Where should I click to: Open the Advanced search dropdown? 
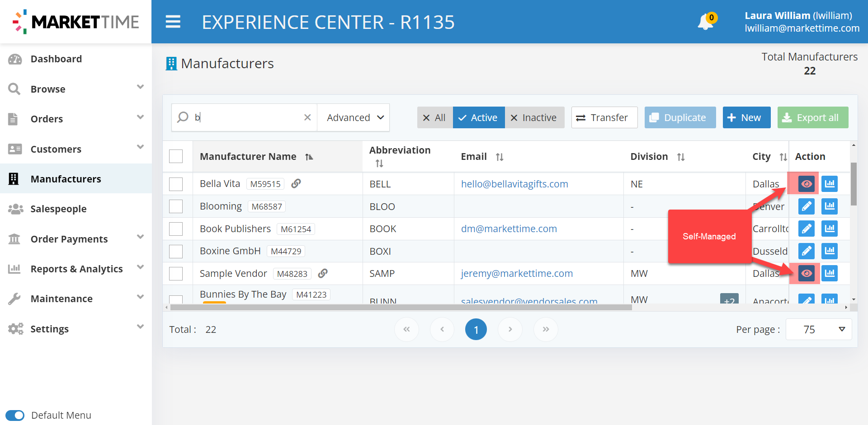tap(354, 117)
